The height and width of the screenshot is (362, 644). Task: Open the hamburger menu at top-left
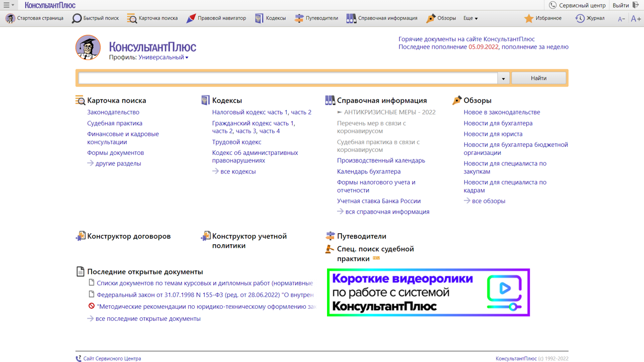tap(9, 5)
